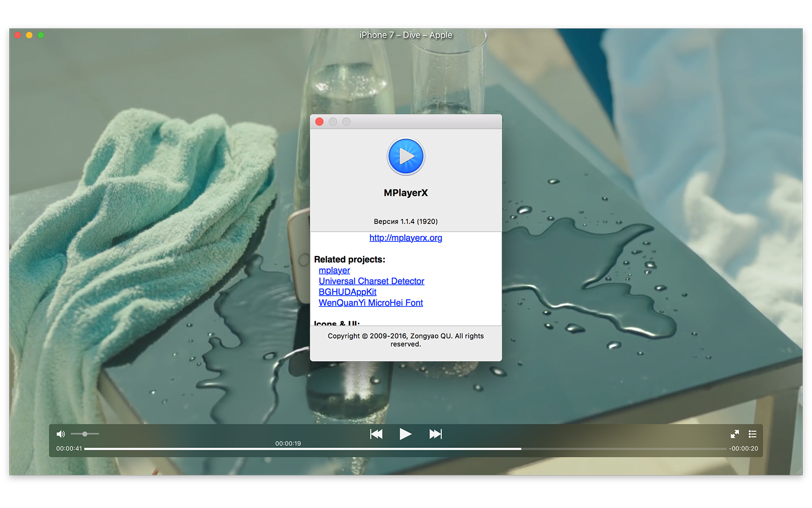The width and height of the screenshot is (812, 508).
Task: Open the http://mplayerx.org link
Action: click(x=405, y=238)
